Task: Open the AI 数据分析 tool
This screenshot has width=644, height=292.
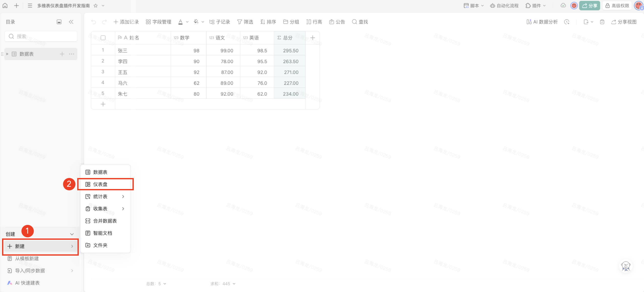Action: pyautogui.click(x=542, y=22)
